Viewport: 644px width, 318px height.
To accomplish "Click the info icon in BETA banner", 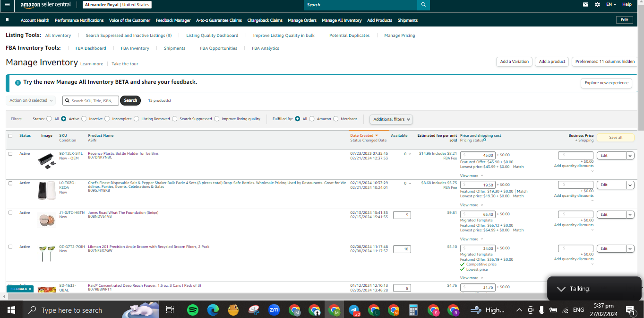I will pyautogui.click(x=18, y=82).
